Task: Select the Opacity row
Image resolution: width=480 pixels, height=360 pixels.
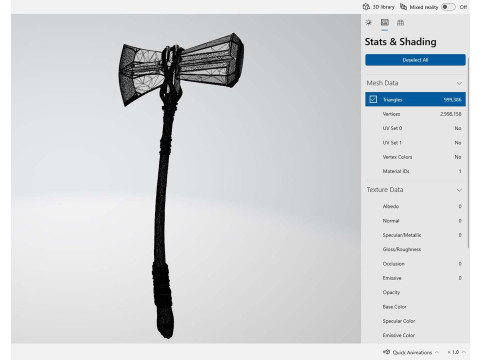Action: [415, 292]
